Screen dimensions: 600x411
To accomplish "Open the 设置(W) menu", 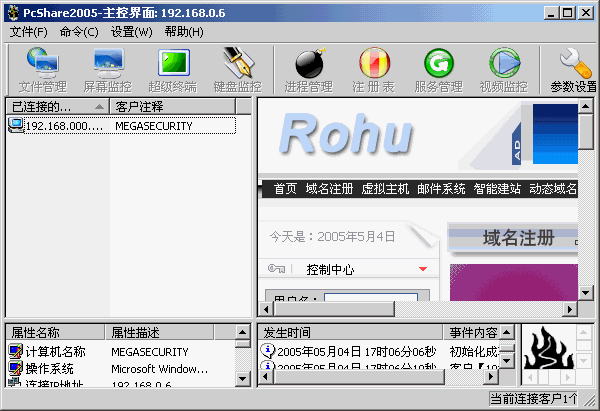I will (131, 32).
